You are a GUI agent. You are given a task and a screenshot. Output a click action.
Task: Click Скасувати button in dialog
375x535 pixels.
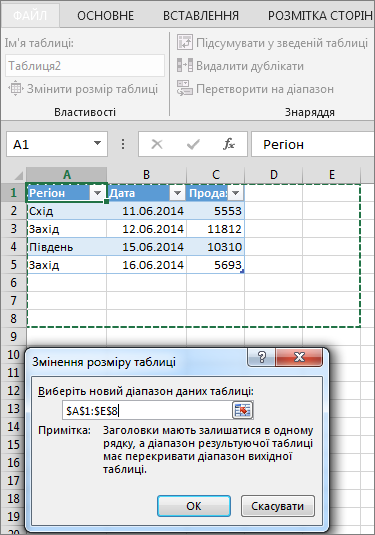coord(277,506)
